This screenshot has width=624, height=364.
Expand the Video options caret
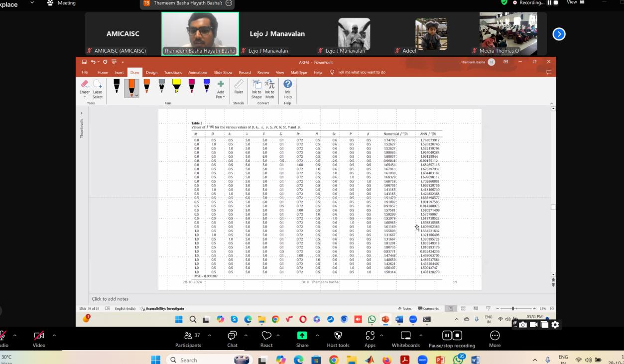(x=54, y=335)
